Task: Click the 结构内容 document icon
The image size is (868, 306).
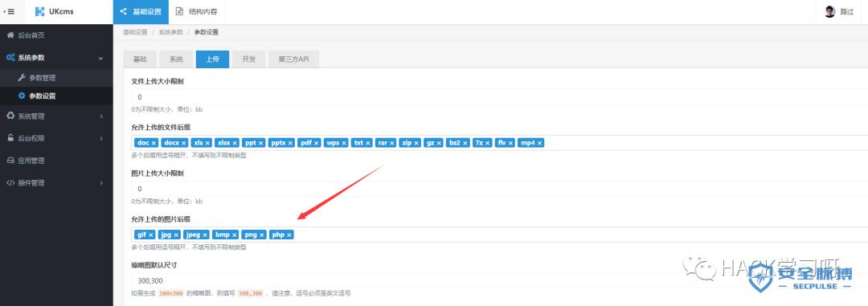Action: point(179,11)
